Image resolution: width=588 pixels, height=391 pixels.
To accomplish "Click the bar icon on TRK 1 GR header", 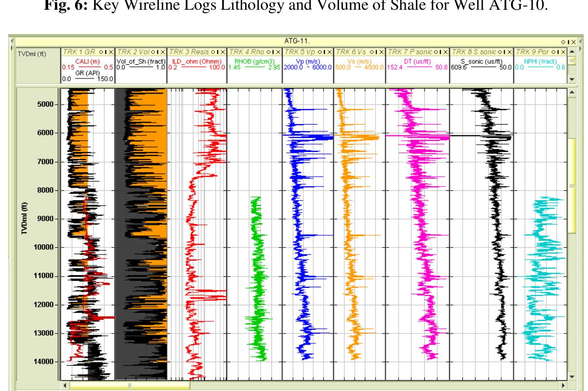I will pyautogui.click(x=106, y=52).
